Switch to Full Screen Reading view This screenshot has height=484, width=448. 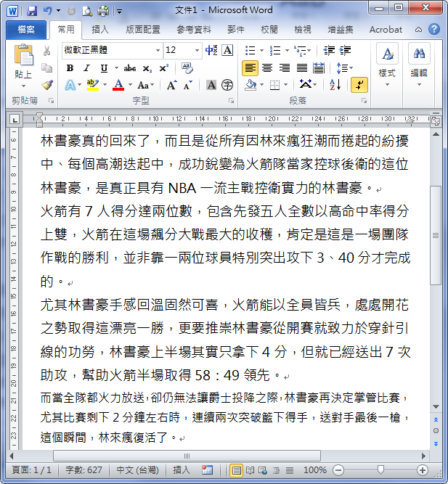[250, 470]
